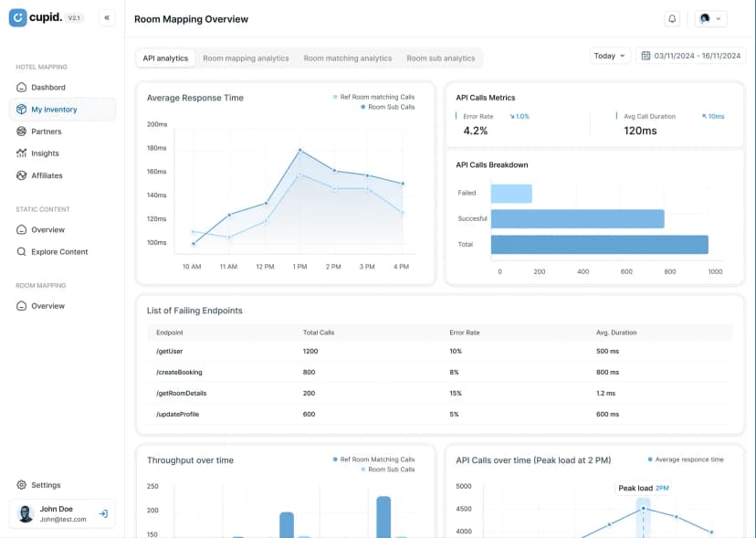The image size is (756, 538).
Task: Click the Cupid logo icon
Action: click(x=18, y=18)
